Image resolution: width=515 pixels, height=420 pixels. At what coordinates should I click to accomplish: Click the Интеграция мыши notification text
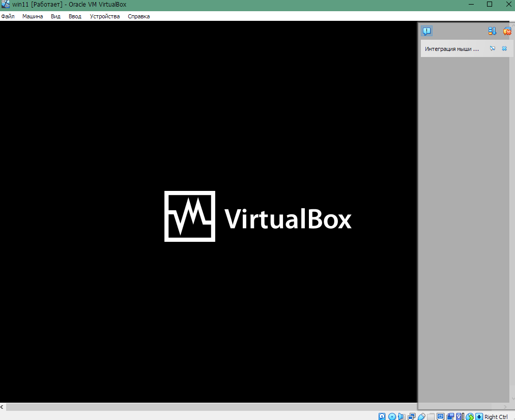tap(451, 49)
